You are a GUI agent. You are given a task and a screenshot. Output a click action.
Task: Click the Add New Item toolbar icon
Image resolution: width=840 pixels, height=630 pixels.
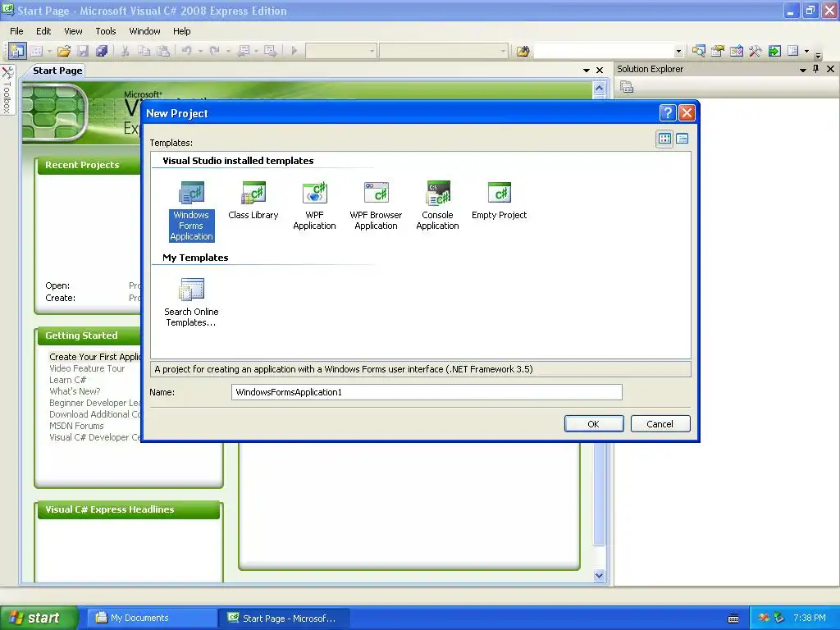tap(36, 51)
